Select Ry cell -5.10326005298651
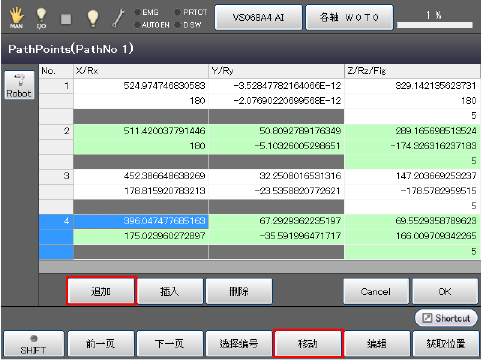 coord(277,146)
